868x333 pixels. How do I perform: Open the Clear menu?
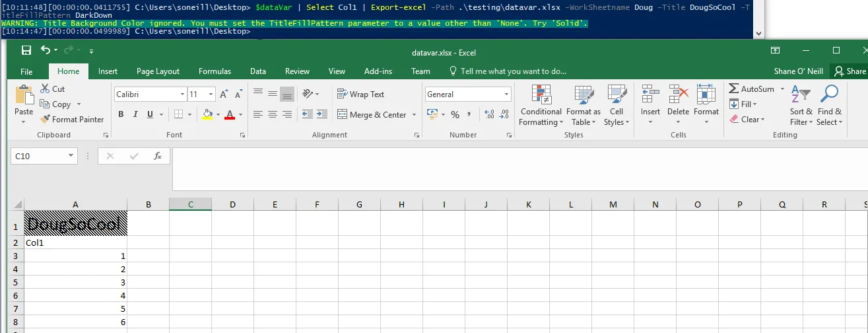[747, 120]
